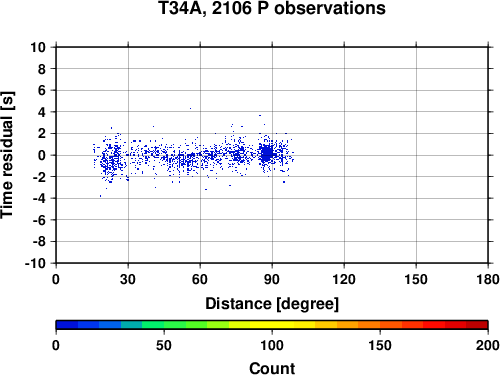Click the x-axis tick label 180
500x375 pixels.
488,279
